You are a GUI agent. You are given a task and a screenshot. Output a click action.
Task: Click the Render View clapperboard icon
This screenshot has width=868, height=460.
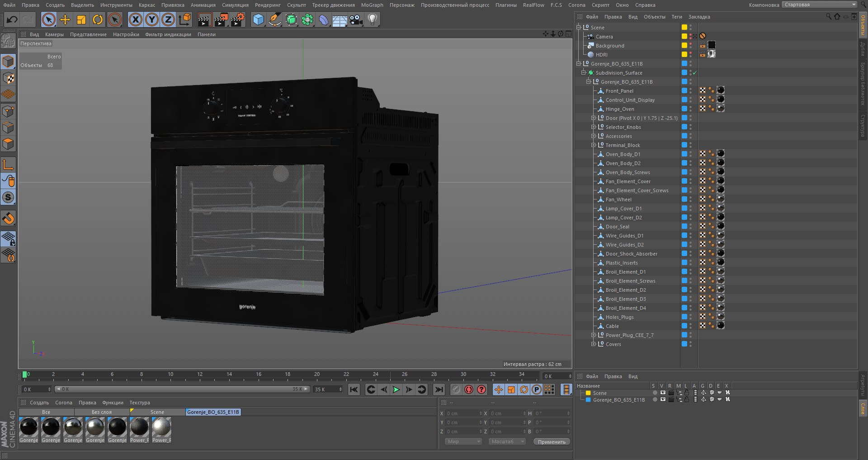click(x=204, y=19)
